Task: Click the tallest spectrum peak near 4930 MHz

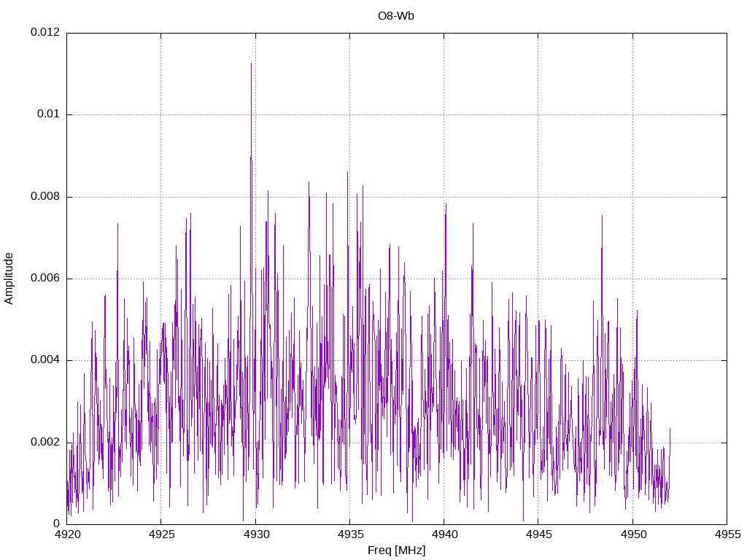Action: 251,64
